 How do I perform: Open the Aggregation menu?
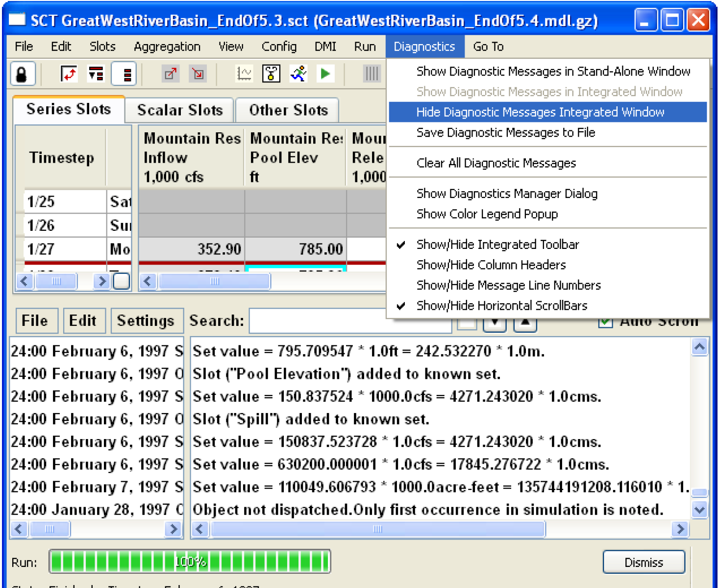click(x=167, y=47)
